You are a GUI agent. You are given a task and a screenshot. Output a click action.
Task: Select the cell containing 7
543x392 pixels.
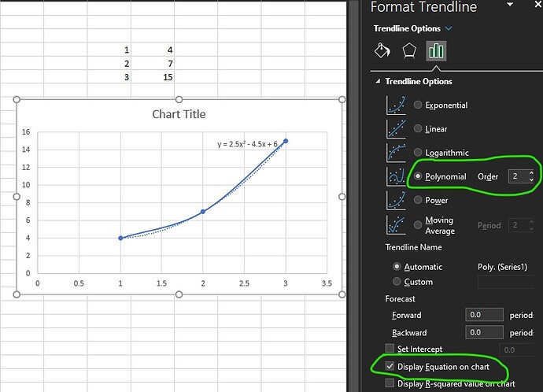pyautogui.click(x=153, y=64)
